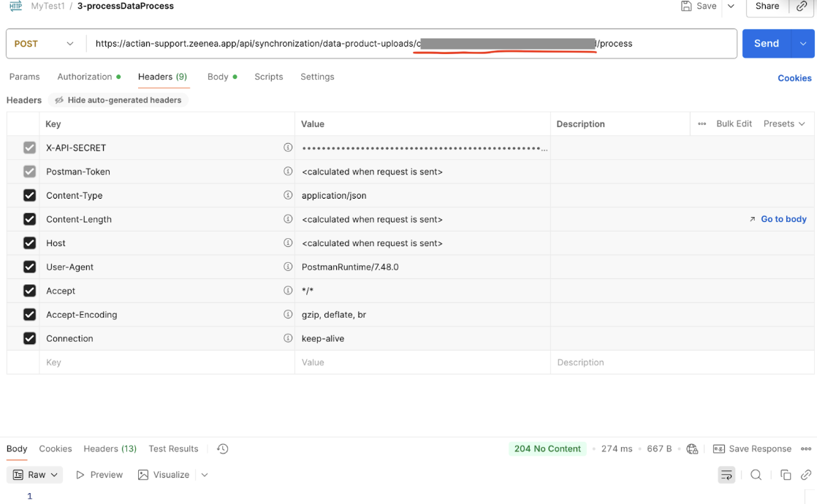The height and width of the screenshot is (504, 817).
Task: Open the response Cookies tab
Action: coord(56,448)
